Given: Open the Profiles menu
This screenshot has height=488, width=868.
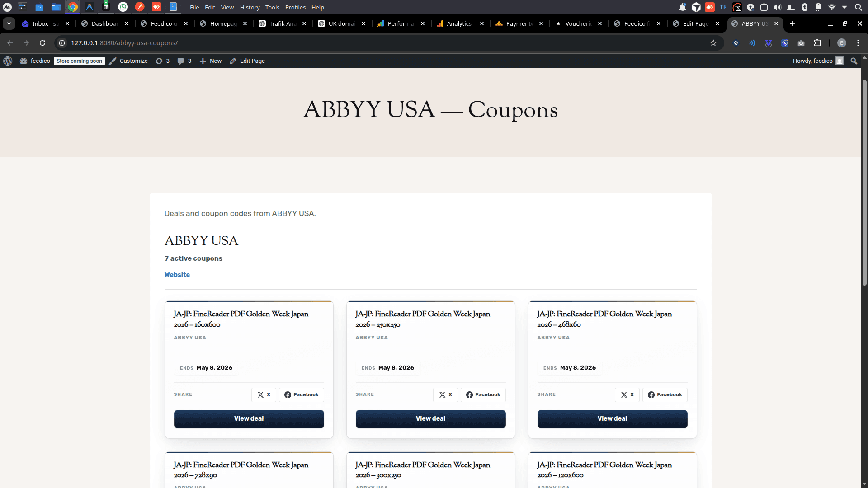Looking at the screenshot, I should click(295, 7).
